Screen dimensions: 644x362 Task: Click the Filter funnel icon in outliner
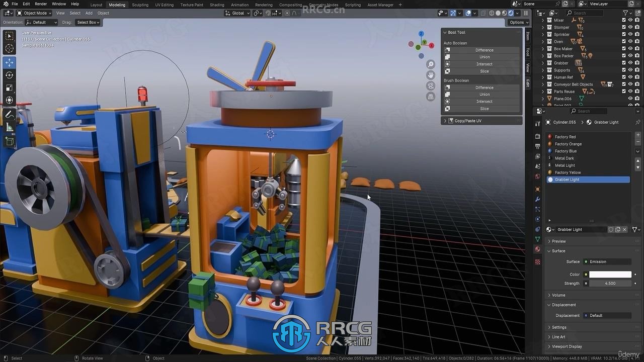click(626, 13)
